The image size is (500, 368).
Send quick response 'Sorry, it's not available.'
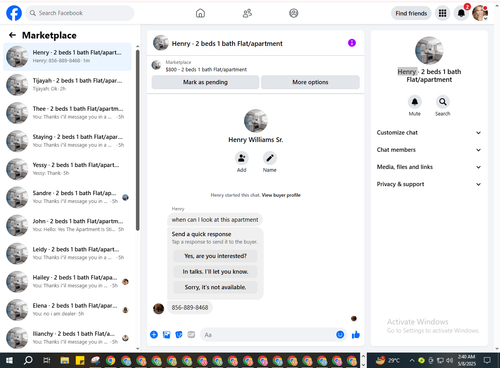(215, 287)
